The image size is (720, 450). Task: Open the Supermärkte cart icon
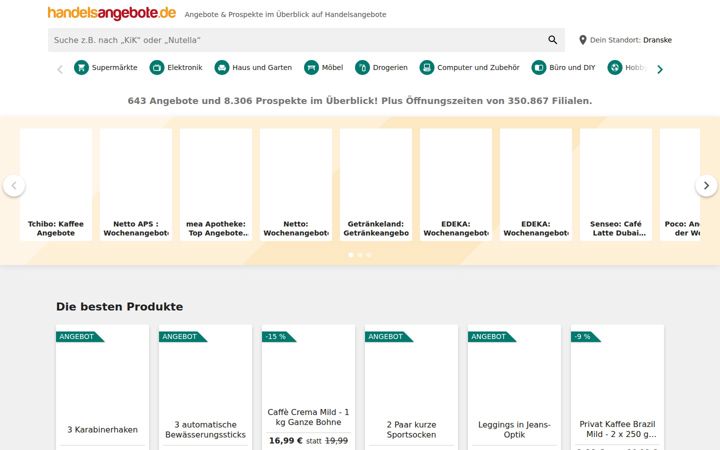(81, 68)
